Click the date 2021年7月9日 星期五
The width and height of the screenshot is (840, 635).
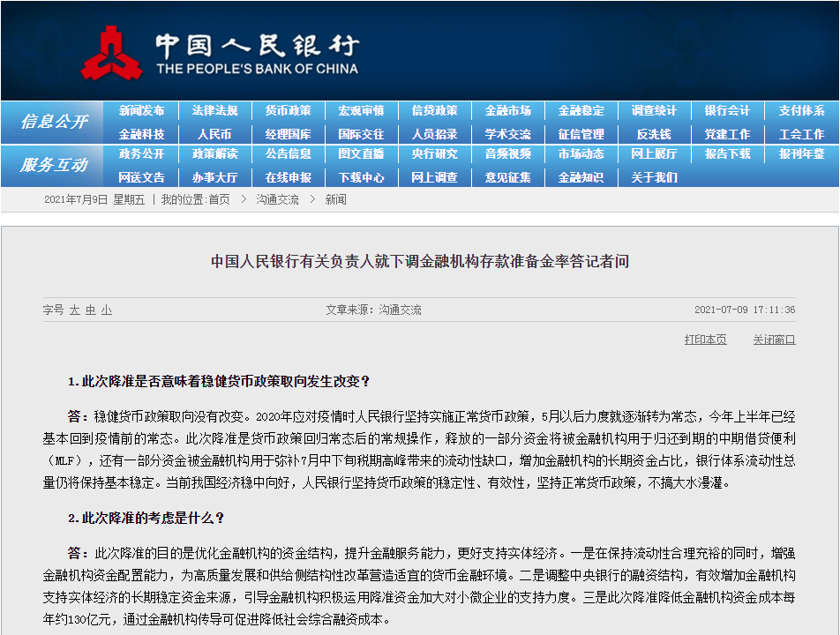[94, 199]
